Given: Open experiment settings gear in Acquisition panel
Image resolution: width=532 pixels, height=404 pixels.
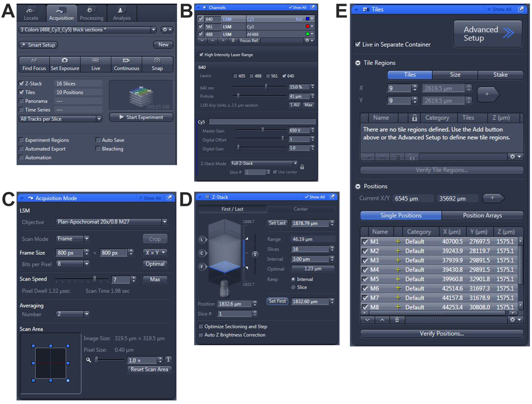Looking at the screenshot, I should (167, 30).
